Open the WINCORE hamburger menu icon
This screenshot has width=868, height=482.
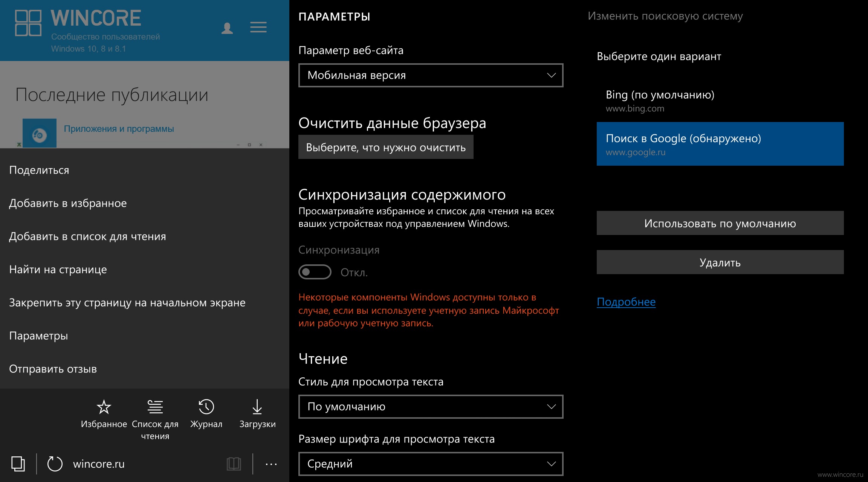pyautogui.click(x=258, y=27)
